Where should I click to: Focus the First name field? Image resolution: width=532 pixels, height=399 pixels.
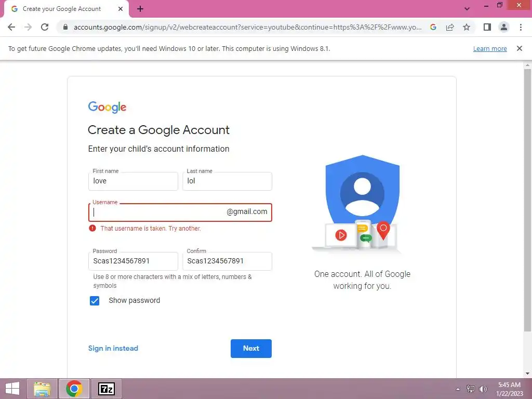pyautogui.click(x=133, y=181)
